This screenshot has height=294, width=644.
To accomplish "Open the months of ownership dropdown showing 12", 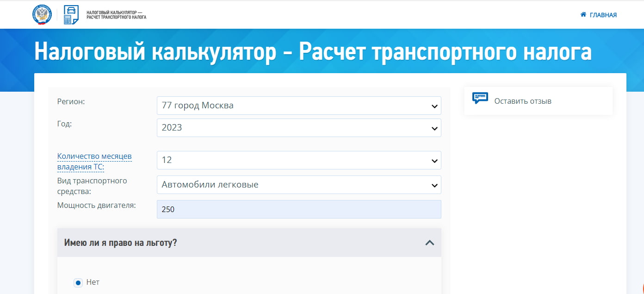I will (x=298, y=160).
